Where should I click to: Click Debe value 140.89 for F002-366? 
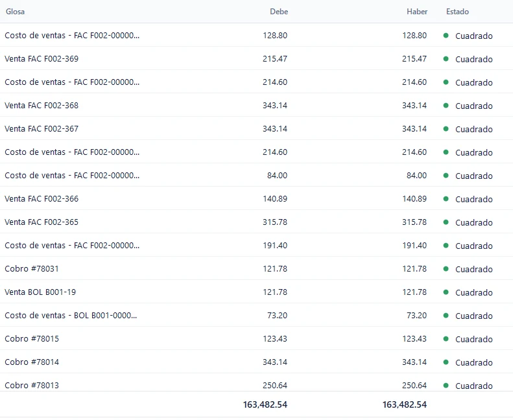coord(275,199)
